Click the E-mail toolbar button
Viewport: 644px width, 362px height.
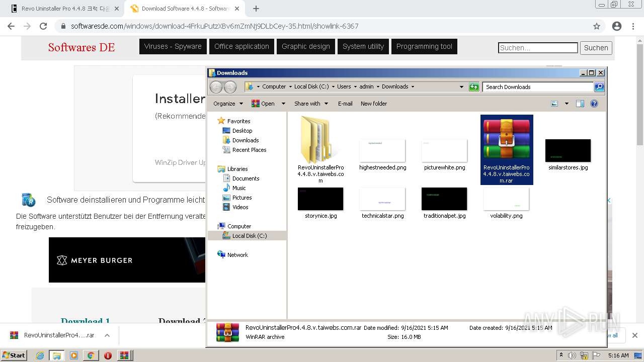[x=345, y=104]
